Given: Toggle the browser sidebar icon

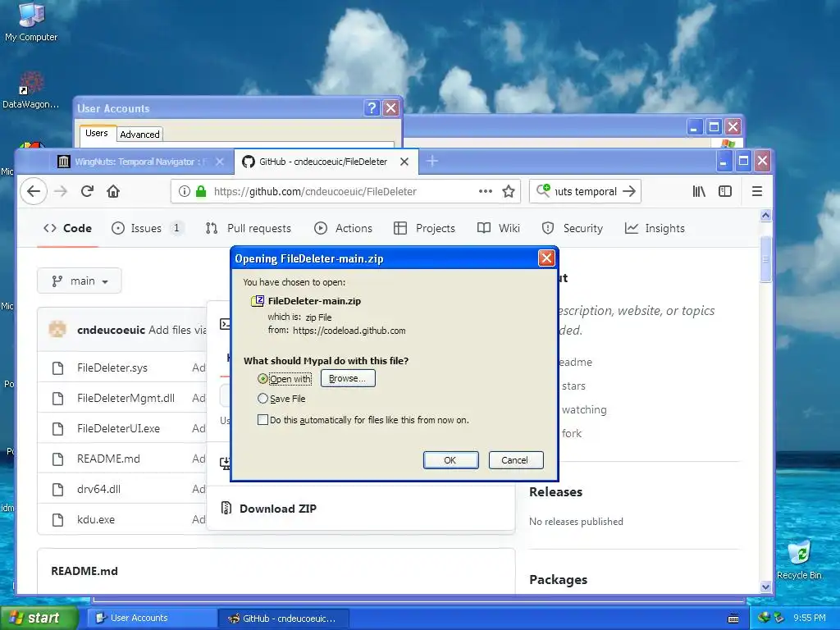Looking at the screenshot, I should click(x=725, y=191).
